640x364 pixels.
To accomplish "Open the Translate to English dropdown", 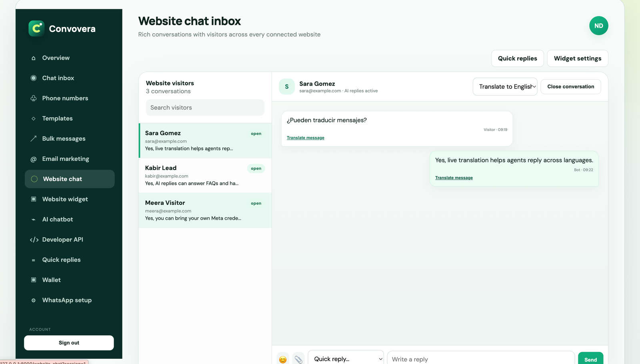I will [505, 86].
